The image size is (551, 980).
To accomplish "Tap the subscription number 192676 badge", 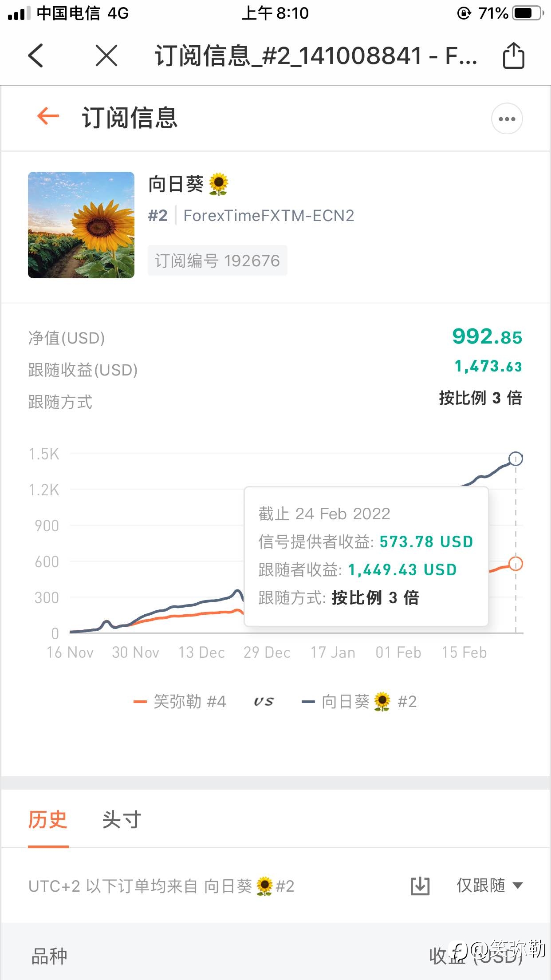I will coord(217,261).
